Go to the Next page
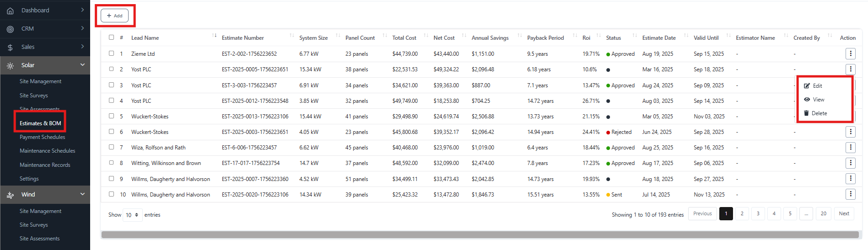This screenshot has height=250, width=868. 844,213
